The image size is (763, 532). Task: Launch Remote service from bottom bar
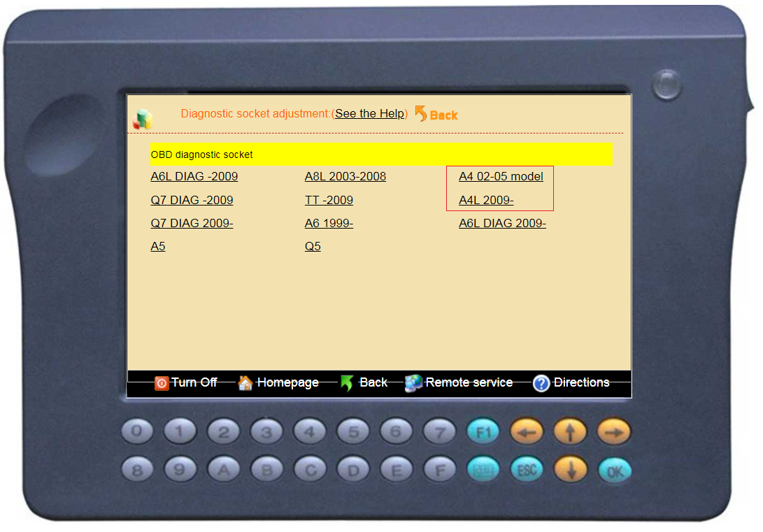(413, 383)
